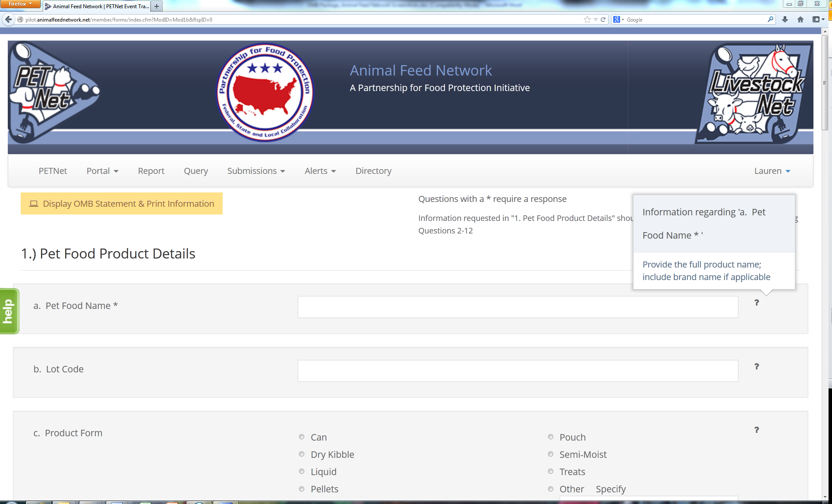
Task: Open the Submissions dropdown
Action: [x=256, y=171]
